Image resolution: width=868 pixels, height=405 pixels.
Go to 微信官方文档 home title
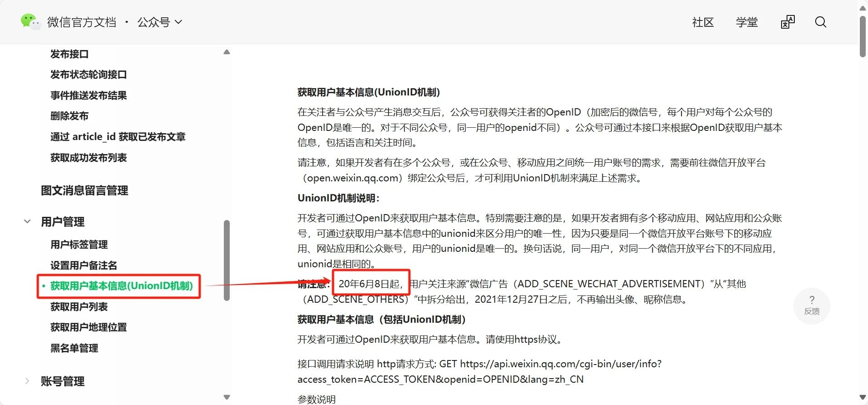[x=82, y=22]
